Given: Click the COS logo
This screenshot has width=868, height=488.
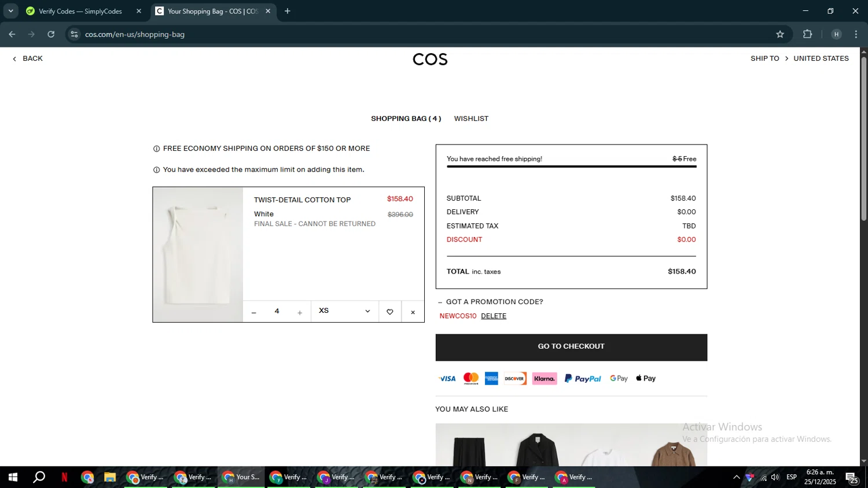Looking at the screenshot, I should coord(430,59).
